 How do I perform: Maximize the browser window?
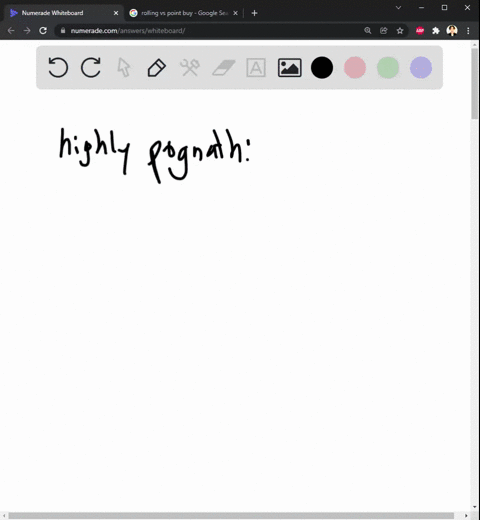pos(444,7)
